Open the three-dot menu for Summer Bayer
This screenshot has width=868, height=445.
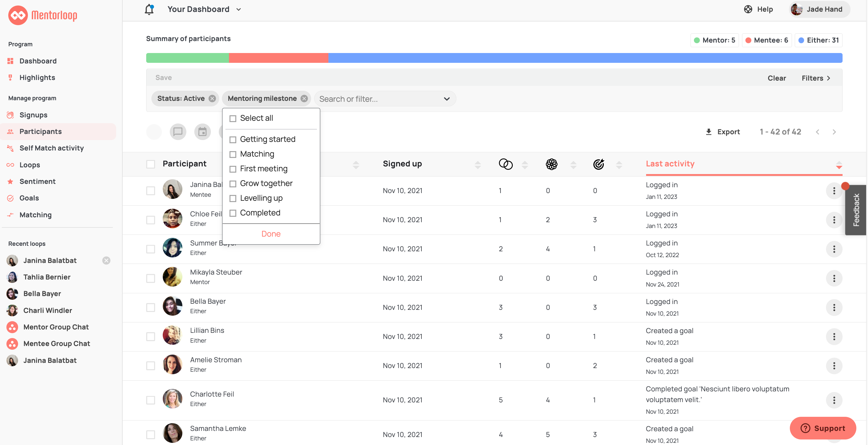[x=834, y=249]
